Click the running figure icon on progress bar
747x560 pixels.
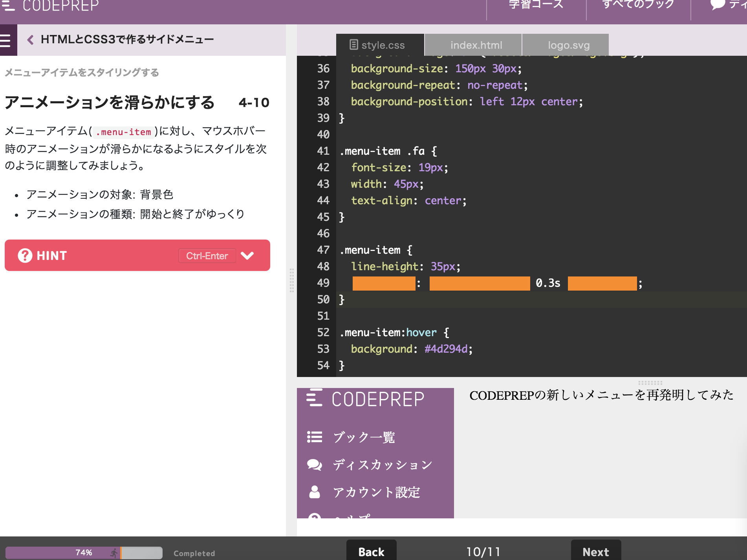pyautogui.click(x=114, y=553)
